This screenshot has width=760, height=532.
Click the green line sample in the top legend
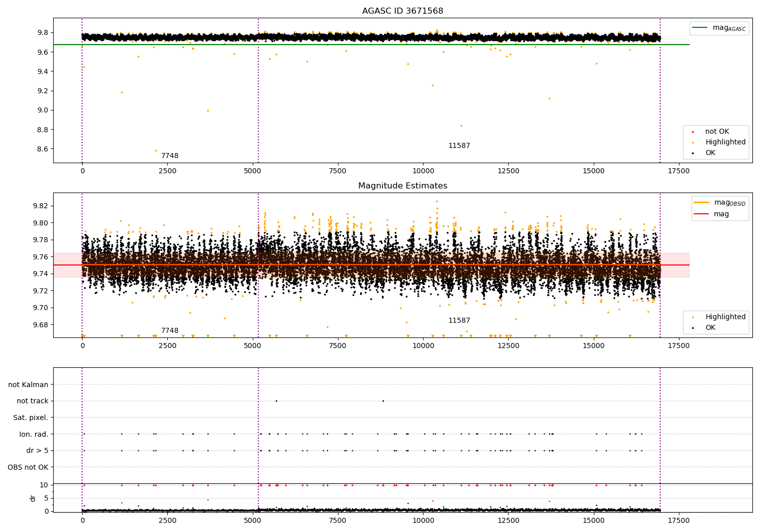[x=700, y=28]
